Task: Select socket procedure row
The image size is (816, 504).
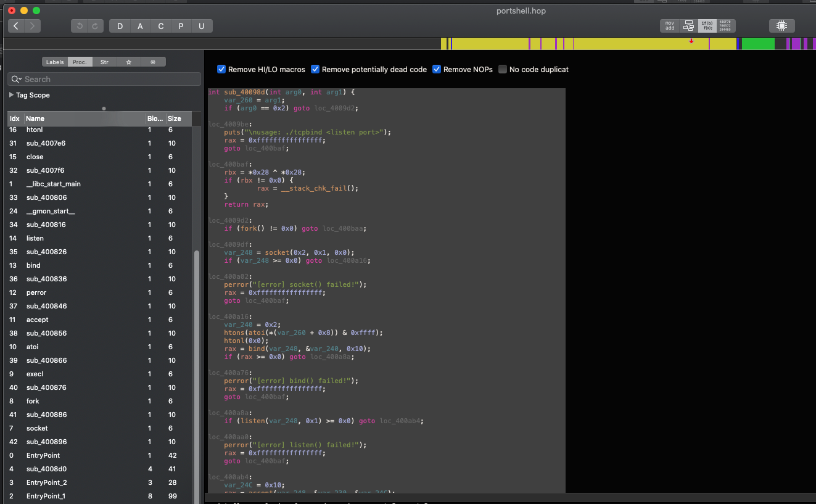Action: (x=99, y=428)
